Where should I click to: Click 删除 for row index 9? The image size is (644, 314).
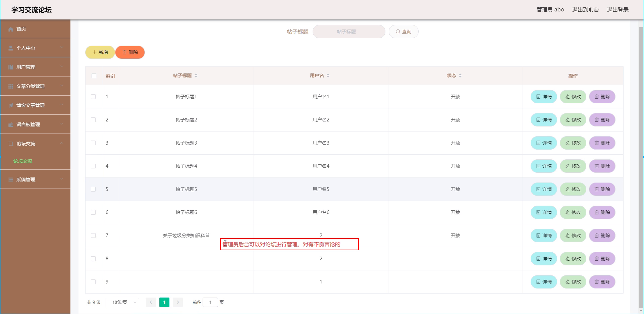click(602, 282)
